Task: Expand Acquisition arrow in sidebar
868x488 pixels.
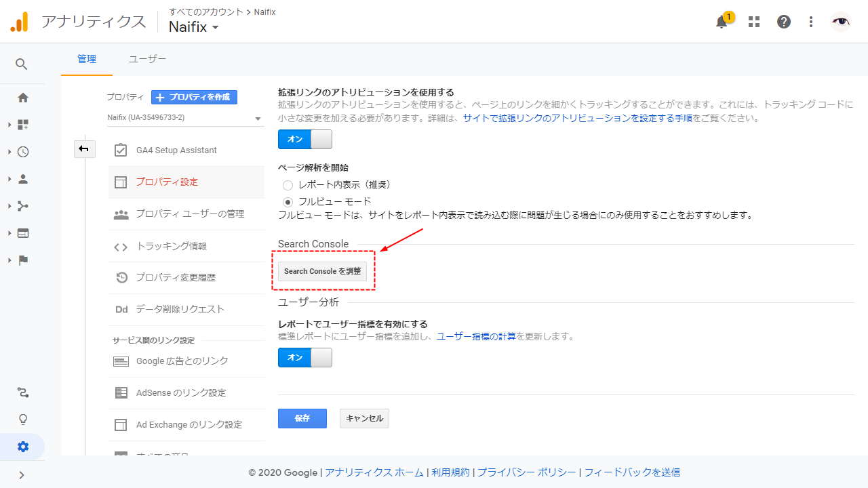Action: point(9,206)
